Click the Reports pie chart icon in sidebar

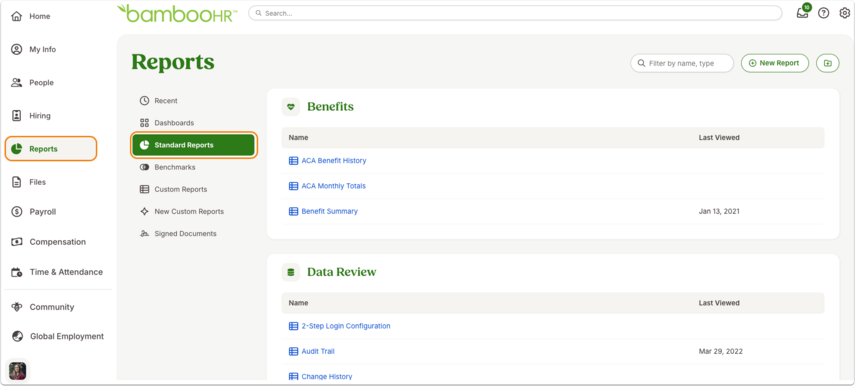[x=16, y=149]
